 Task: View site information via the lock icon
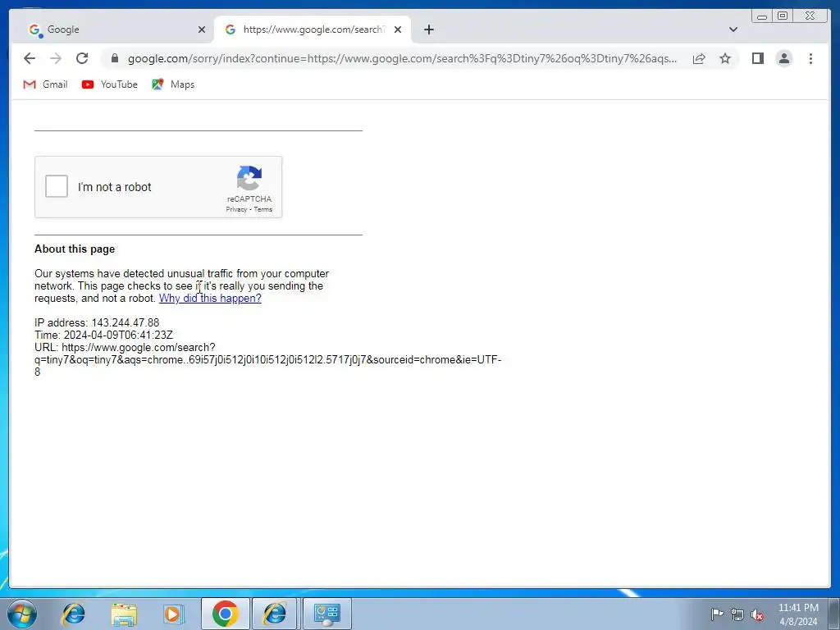pyautogui.click(x=115, y=58)
